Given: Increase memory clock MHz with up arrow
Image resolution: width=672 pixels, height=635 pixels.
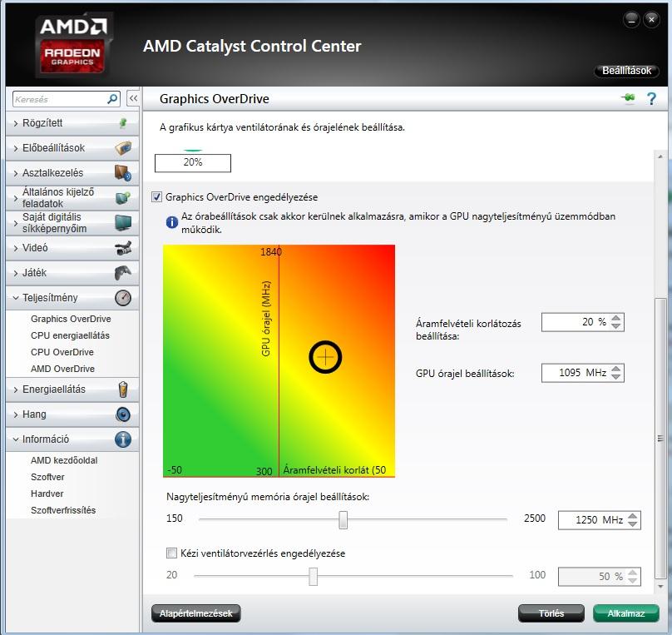Looking at the screenshot, I should click(633, 516).
